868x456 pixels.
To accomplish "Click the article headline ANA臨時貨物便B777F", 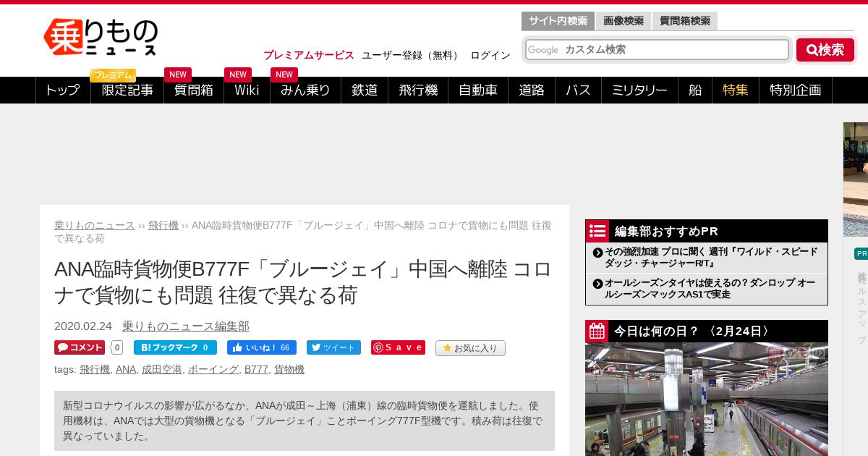I will [303, 282].
